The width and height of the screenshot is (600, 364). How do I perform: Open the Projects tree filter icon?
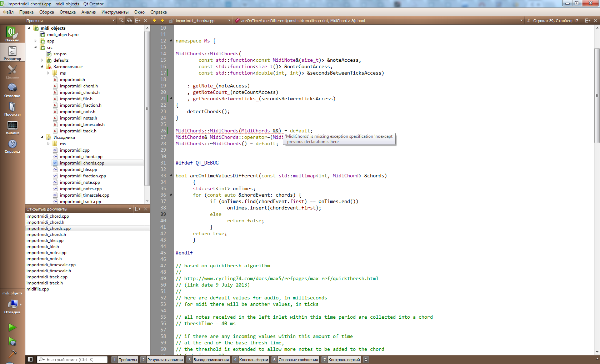121,21
